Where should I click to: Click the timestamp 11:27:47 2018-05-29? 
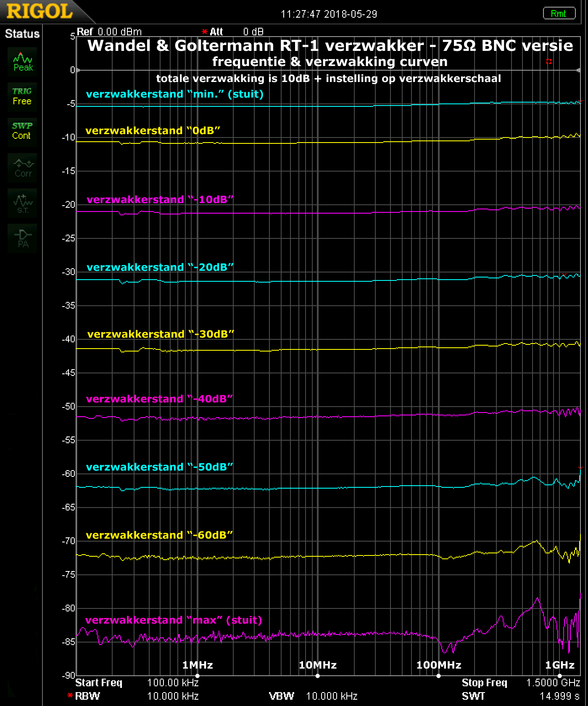329,14
